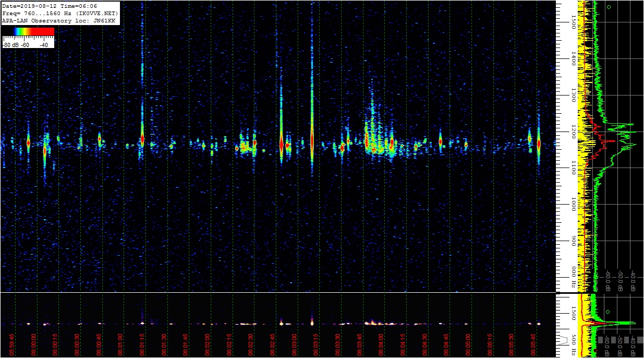The height and width of the screenshot is (358, 644).
Task: Select the 06:01:00 time marker
Action: point(121,343)
